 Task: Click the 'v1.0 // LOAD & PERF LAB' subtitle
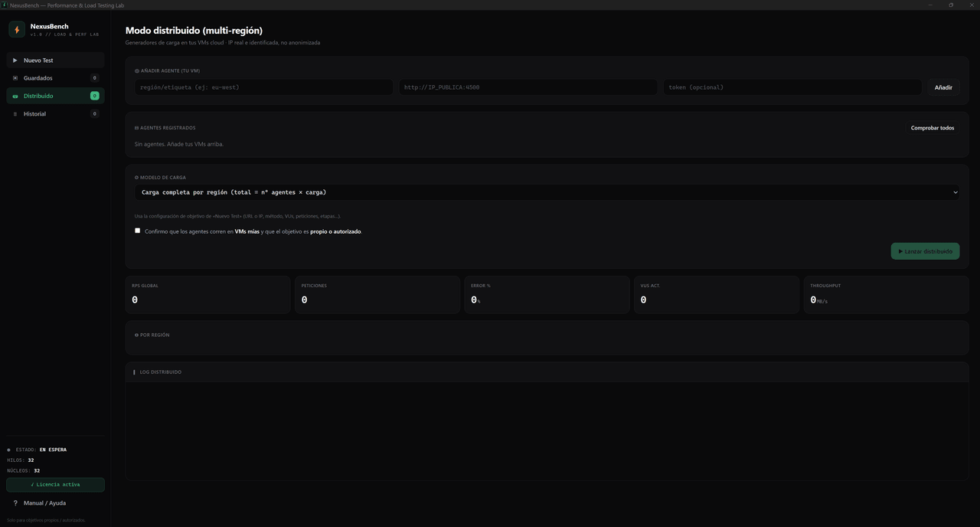64,34
